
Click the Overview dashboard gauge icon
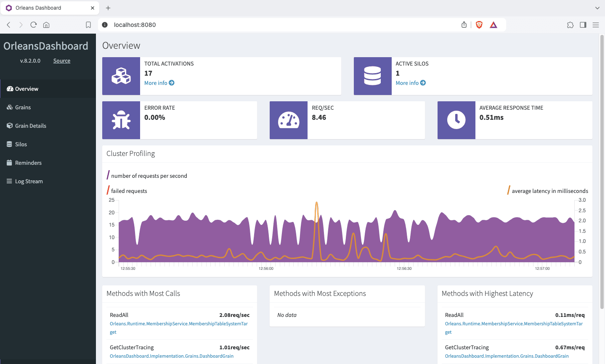(x=10, y=89)
